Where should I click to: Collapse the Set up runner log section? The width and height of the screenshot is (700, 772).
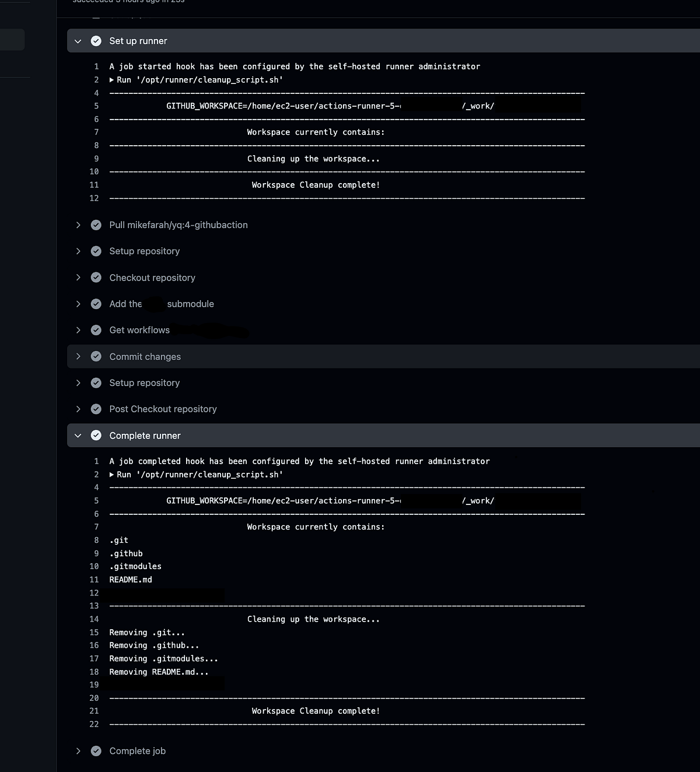pyautogui.click(x=78, y=41)
